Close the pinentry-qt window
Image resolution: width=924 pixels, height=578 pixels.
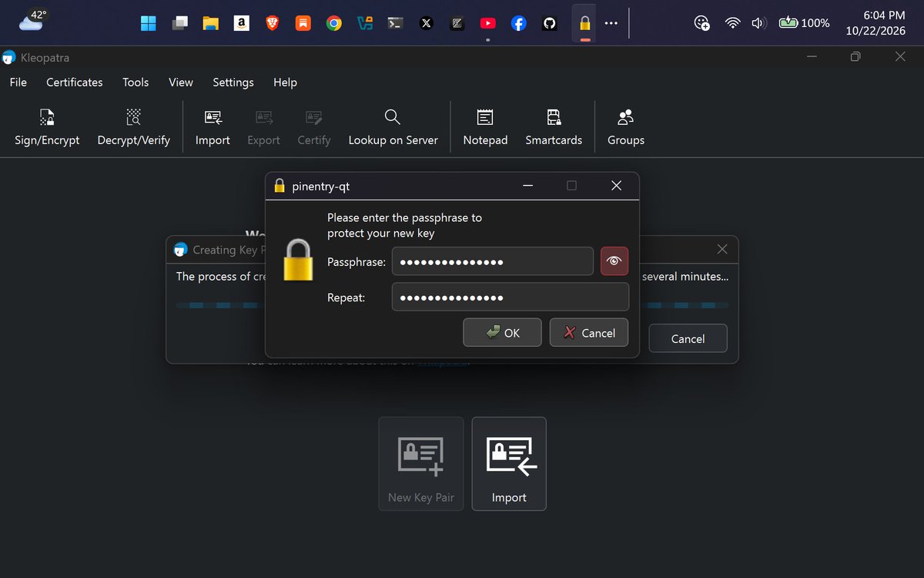616,186
